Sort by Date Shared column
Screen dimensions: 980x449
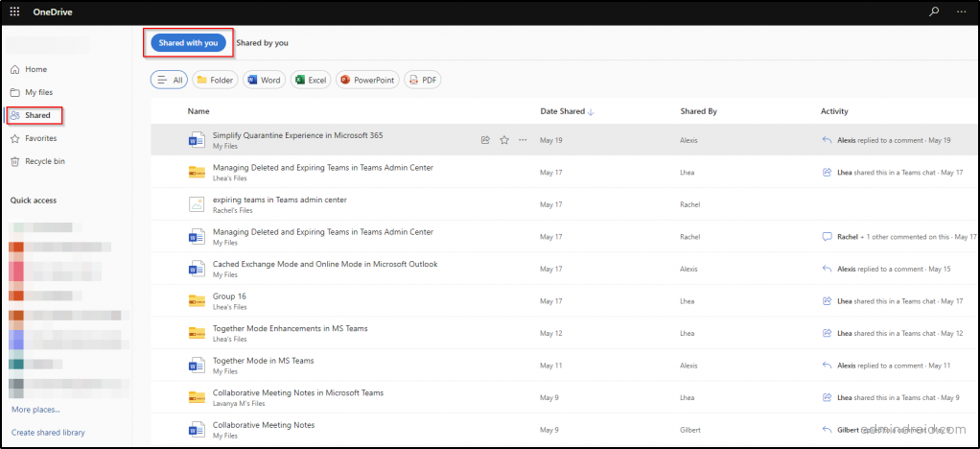[x=567, y=111]
